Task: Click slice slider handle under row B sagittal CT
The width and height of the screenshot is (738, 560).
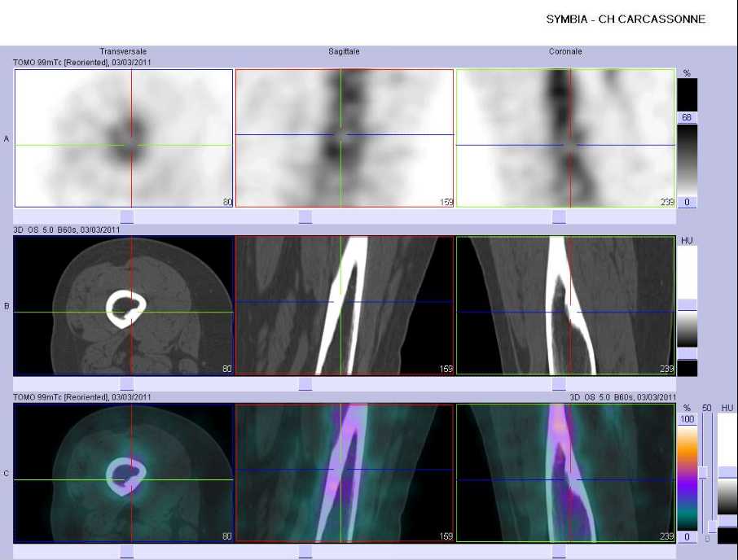Action: [305, 384]
